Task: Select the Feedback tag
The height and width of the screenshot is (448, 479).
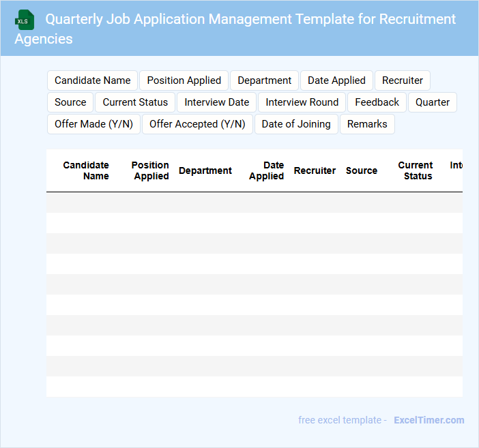Action: click(x=377, y=102)
